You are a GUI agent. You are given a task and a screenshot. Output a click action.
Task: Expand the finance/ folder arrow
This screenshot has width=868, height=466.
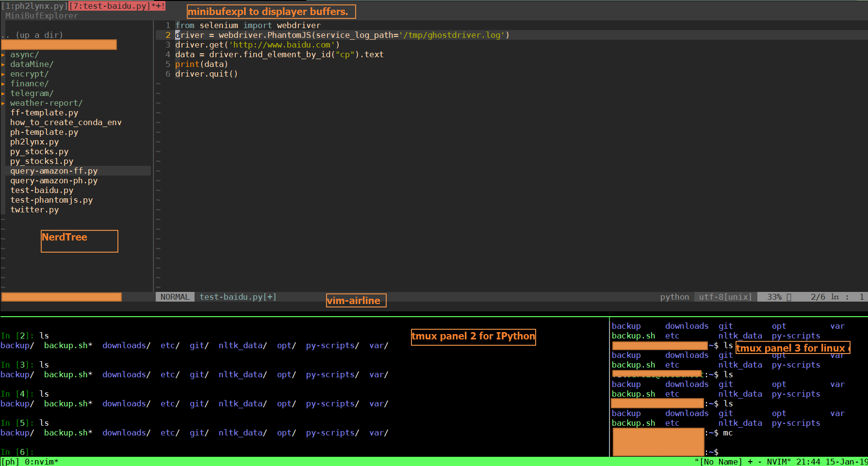coord(3,84)
